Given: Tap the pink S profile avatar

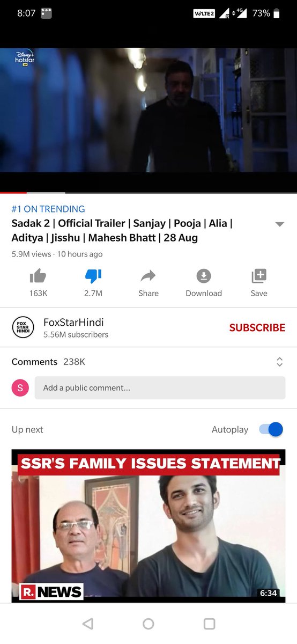Looking at the screenshot, I should (x=20, y=387).
